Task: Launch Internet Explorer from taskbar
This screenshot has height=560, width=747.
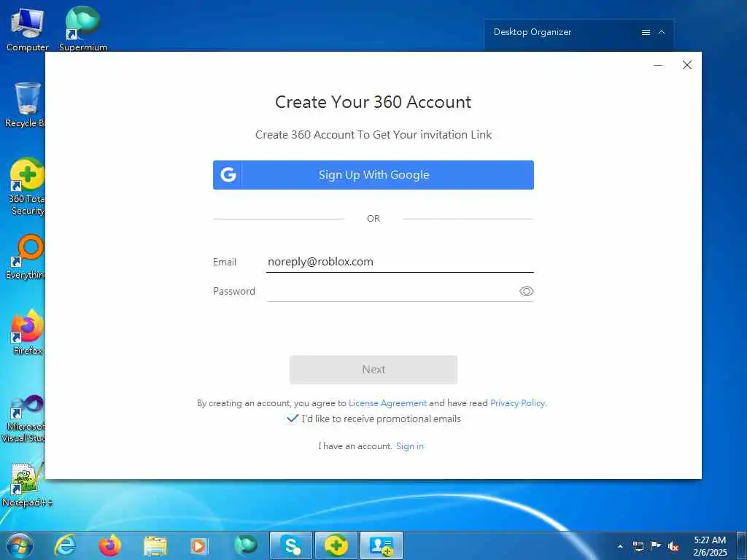Action: (65, 545)
